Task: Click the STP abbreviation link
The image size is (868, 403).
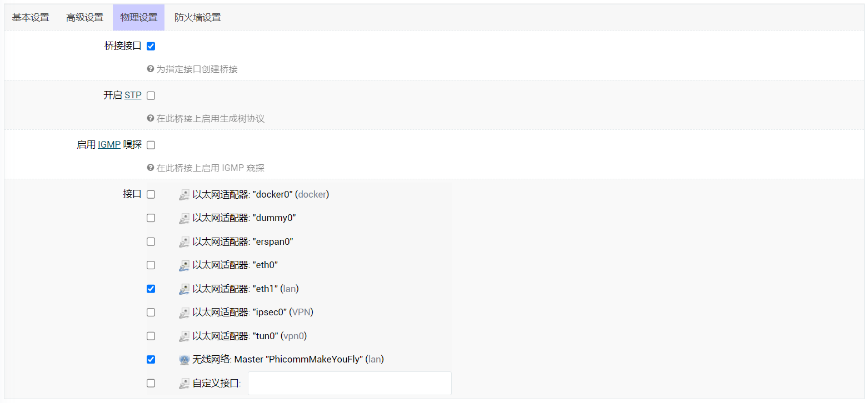Action: (133, 95)
